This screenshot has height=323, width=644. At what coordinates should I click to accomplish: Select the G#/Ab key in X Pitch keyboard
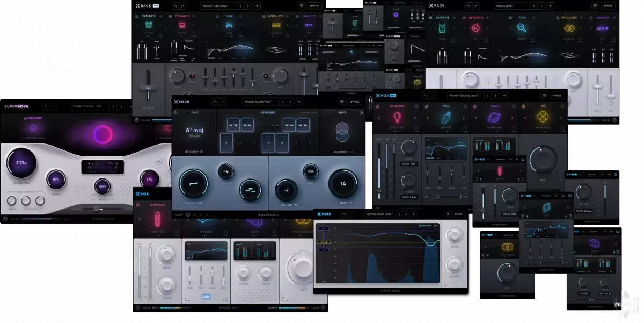(289, 125)
